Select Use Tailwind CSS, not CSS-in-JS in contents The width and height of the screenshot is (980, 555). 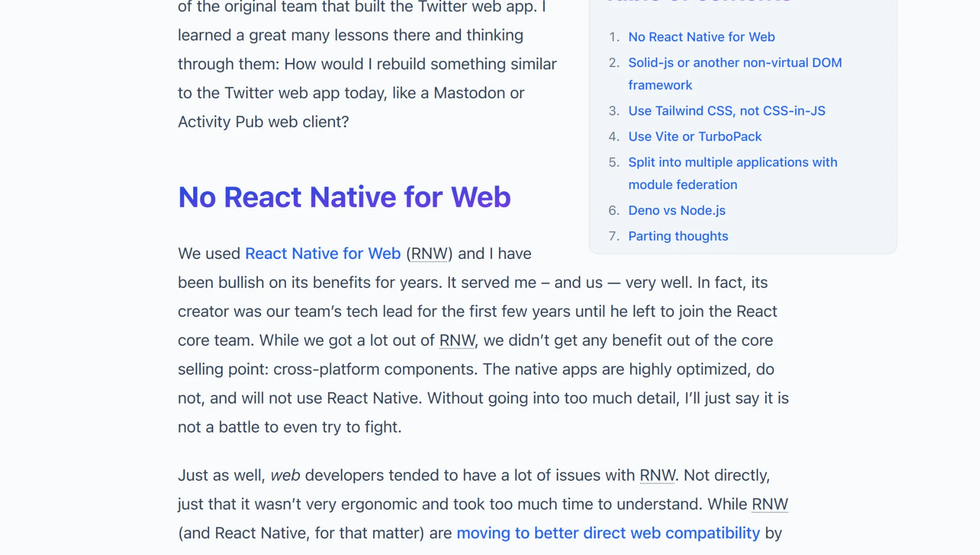[726, 111]
